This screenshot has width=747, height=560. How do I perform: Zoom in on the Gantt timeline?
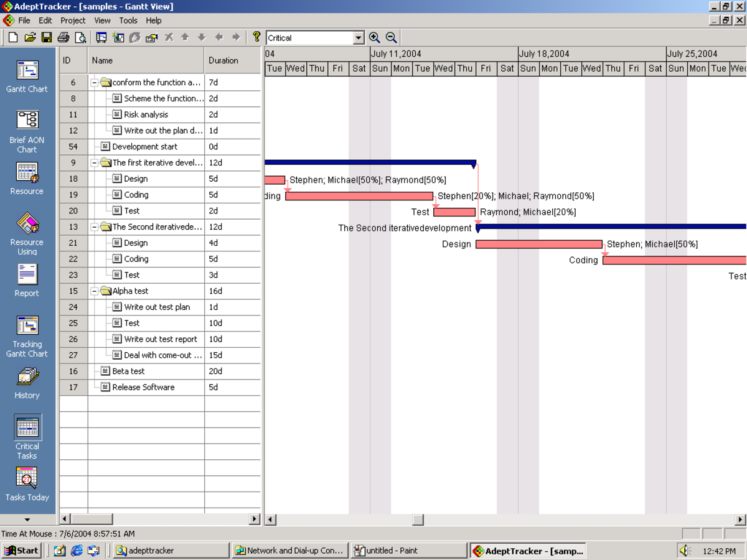[x=375, y=37]
